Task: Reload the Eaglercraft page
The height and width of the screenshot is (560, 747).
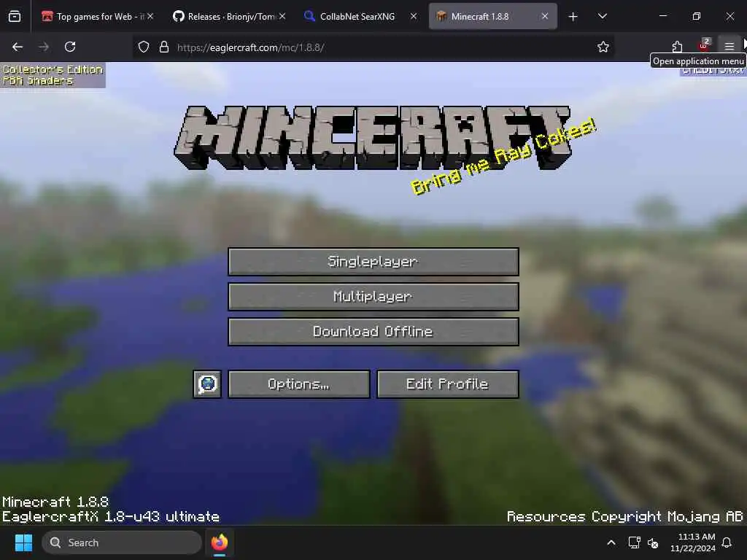Action: [x=70, y=47]
